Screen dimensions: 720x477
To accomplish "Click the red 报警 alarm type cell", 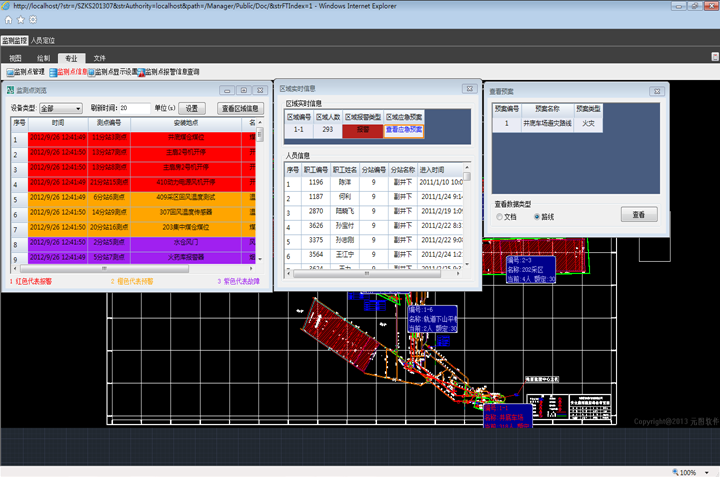I will coord(363,130).
